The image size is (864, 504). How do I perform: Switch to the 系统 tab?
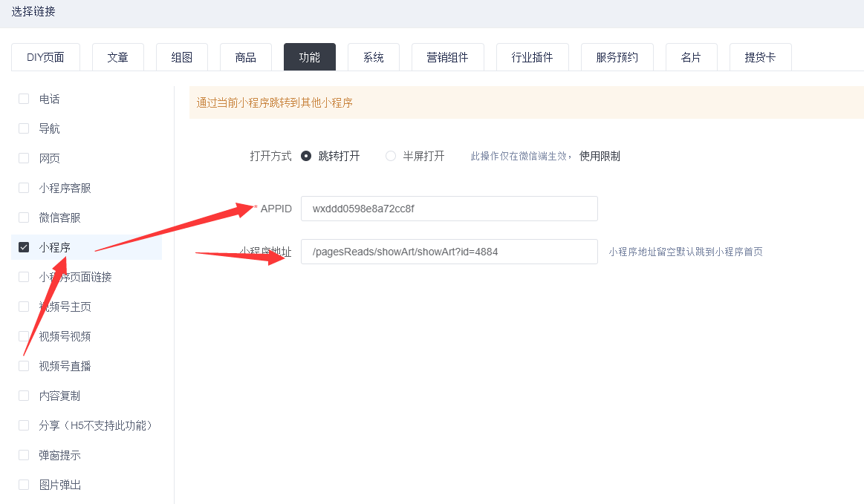373,57
